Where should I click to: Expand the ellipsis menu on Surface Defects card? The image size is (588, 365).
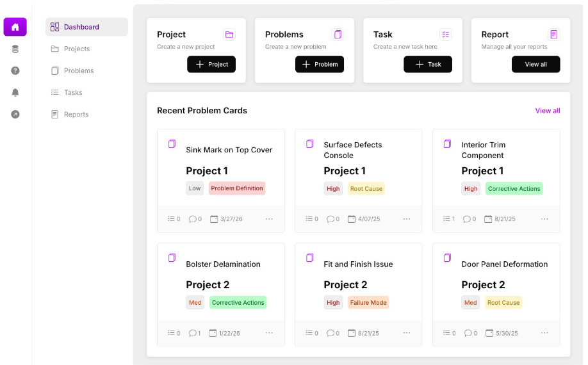pyautogui.click(x=407, y=219)
